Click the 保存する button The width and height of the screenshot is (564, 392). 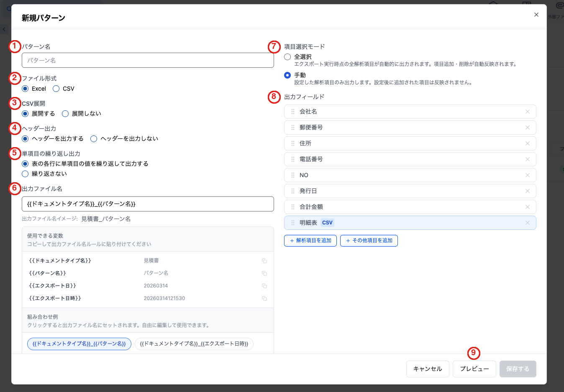(518, 369)
